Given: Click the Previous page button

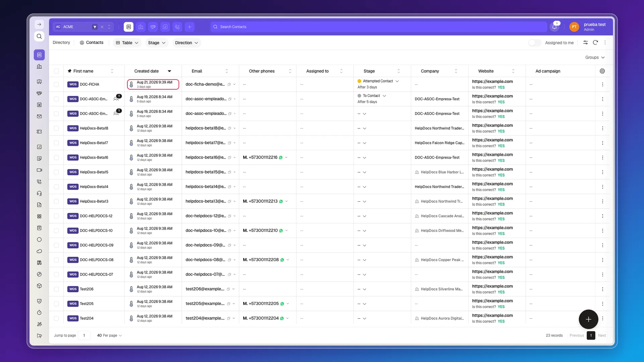Looking at the screenshot, I should click(577, 335).
